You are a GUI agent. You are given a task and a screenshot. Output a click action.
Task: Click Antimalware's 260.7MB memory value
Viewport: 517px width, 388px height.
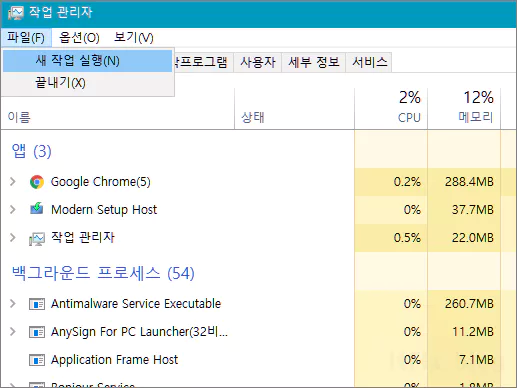tap(469, 304)
